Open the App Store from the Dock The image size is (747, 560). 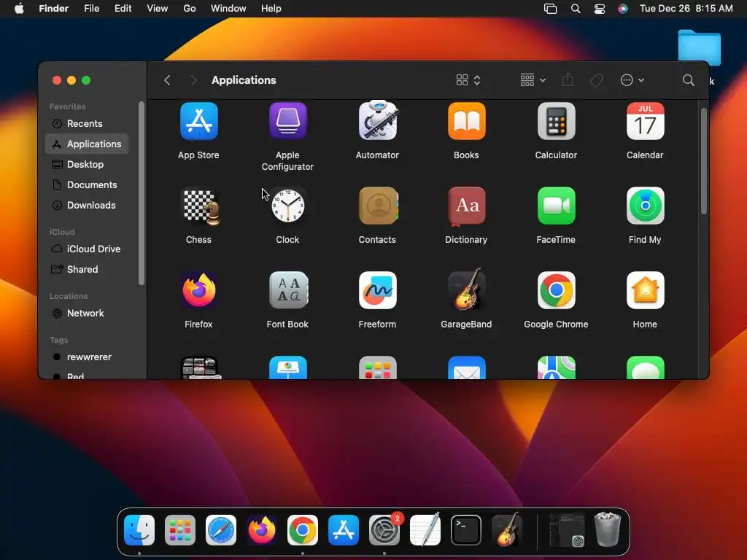[344, 530]
